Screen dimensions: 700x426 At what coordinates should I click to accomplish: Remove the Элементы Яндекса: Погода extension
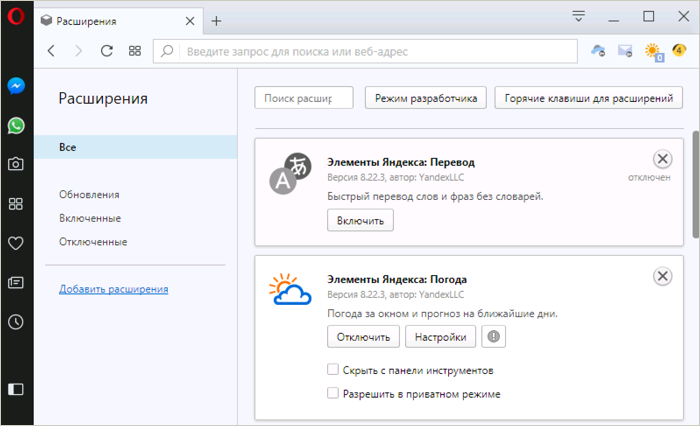[x=662, y=276]
